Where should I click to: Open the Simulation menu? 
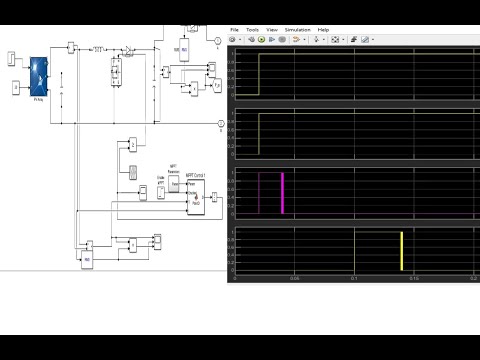point(297,30)
